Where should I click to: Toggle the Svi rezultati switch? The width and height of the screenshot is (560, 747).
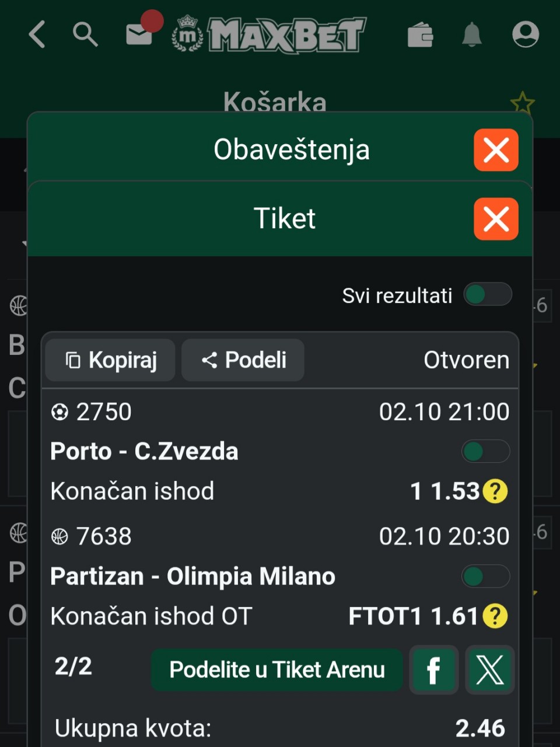tap(488, 295)
